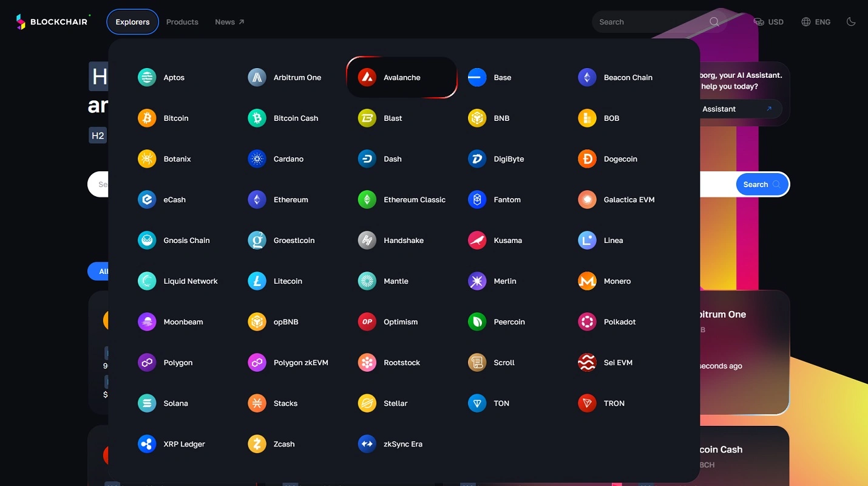This screenshot has width=868, height=486.
Task: Click the XRP Ledger icon
Action: coord(147,443)
